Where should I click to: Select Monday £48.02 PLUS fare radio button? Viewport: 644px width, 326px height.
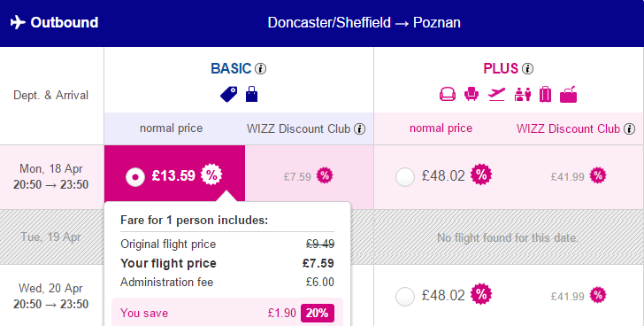(x=405, y=177)
